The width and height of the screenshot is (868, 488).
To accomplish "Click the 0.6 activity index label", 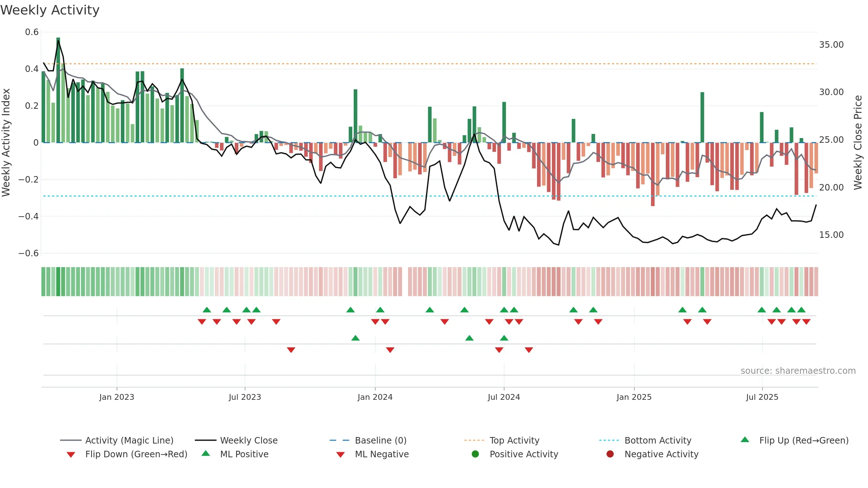I will click(32, 32).
